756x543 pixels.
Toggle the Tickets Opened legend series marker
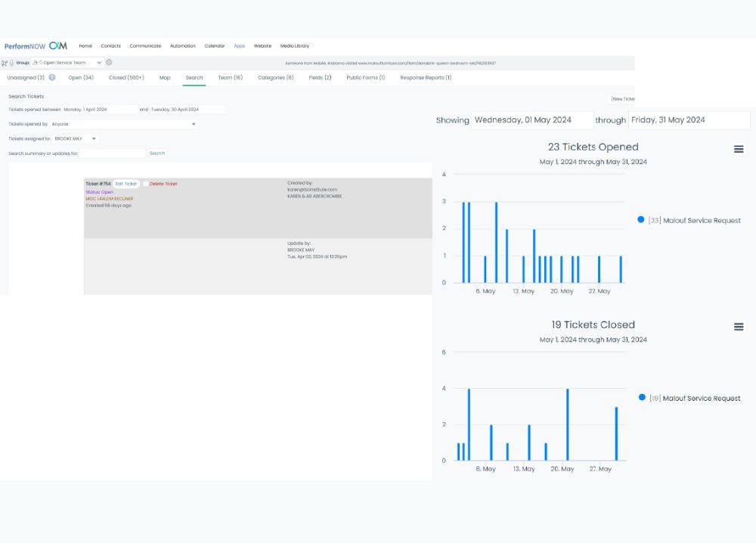[641, 220]
